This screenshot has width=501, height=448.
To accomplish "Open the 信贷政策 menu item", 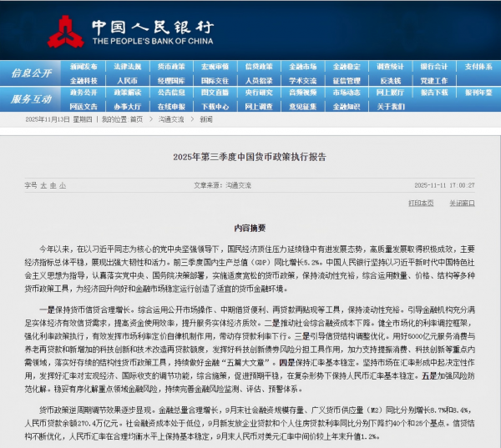I will click(259, 67).
